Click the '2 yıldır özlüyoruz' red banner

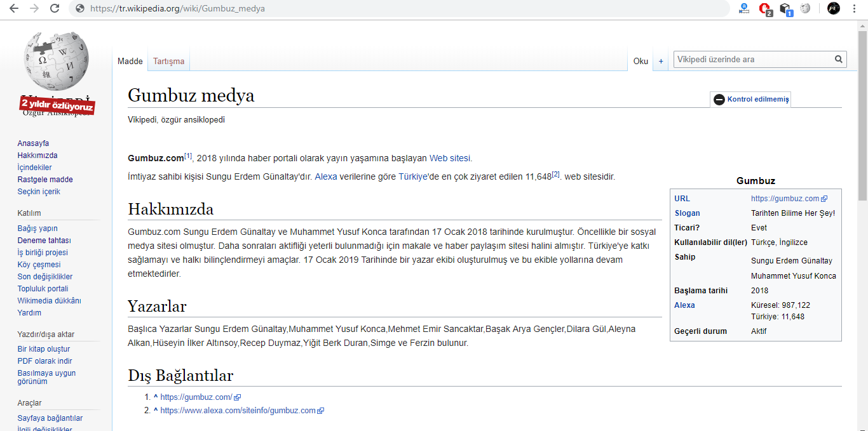pos(57,105)
